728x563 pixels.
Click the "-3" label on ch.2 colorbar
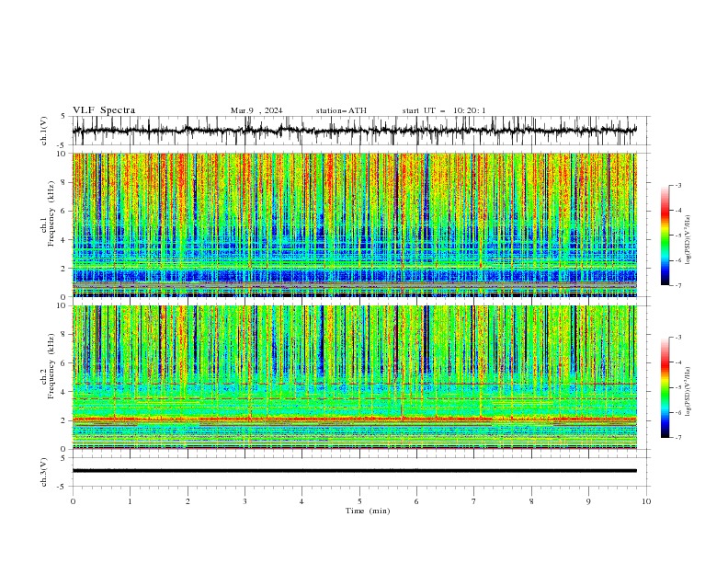(x=677, y=338)
